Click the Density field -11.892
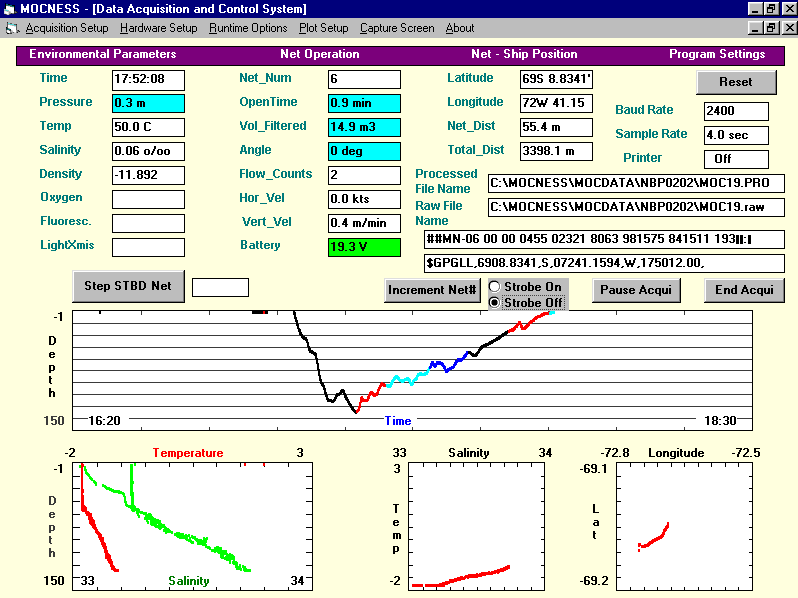The width and height of the screenshot is (798, 598). 148,175
